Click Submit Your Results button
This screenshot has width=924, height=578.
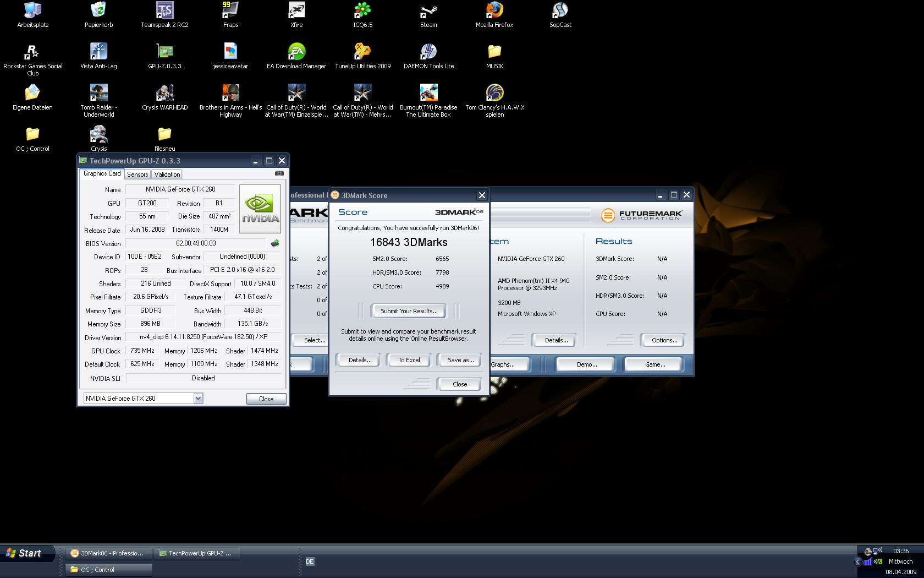[409, 311]
